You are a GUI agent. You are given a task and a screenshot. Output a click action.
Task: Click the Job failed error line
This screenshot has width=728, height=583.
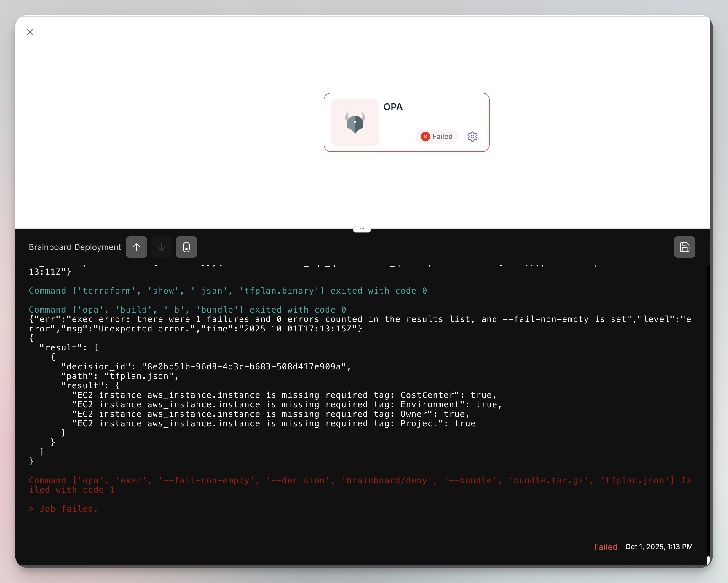[63, 508]
